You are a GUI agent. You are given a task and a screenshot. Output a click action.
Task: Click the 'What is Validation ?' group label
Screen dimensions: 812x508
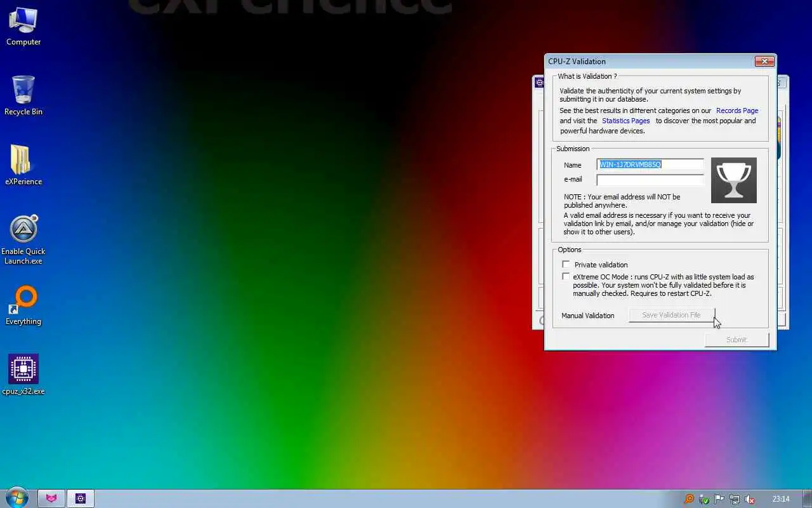pyautogui.click(x=587, y=76)
